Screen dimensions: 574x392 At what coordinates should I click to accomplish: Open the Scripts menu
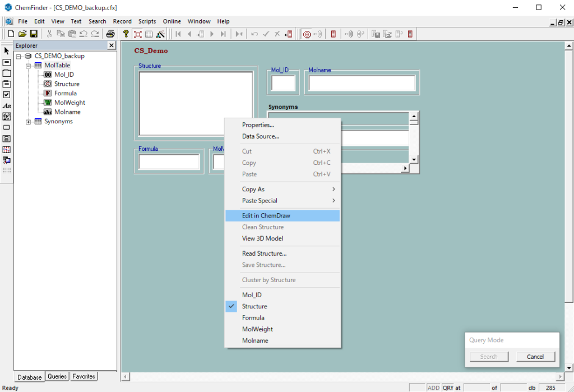147,21
